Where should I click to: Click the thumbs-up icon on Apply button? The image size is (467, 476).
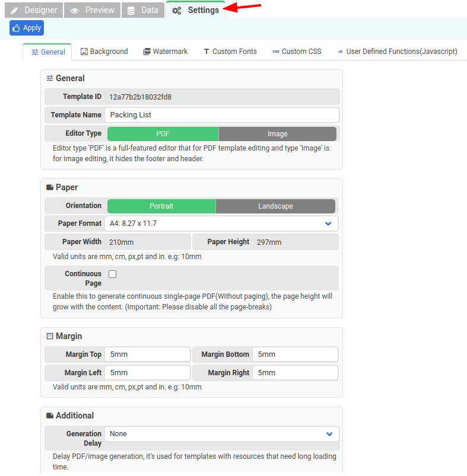click(x=16, y=28)
